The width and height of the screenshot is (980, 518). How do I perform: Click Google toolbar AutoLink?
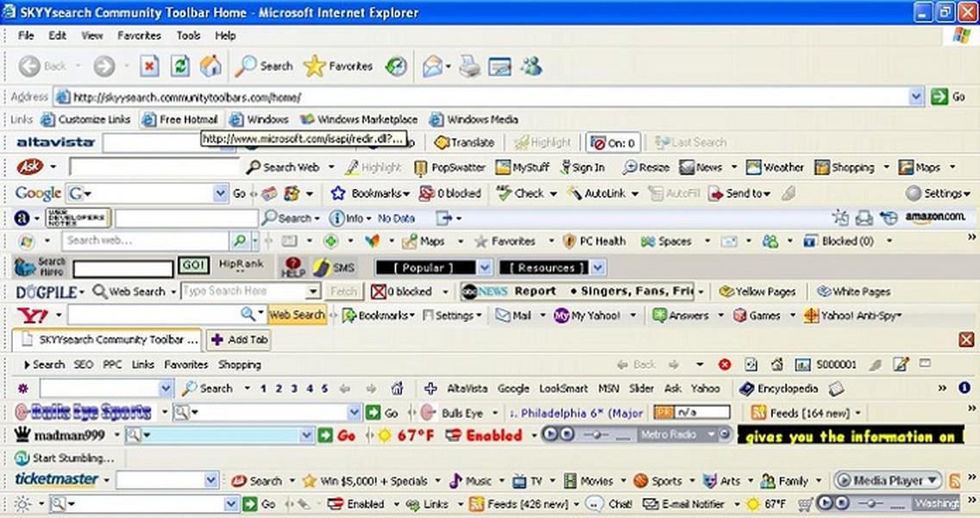pyautogui.click(x=597, y=193)
